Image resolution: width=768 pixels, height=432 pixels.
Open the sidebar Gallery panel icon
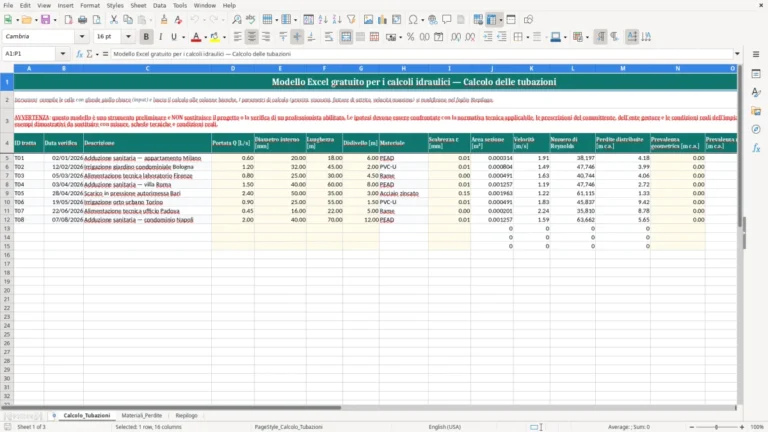click(756, 111)
